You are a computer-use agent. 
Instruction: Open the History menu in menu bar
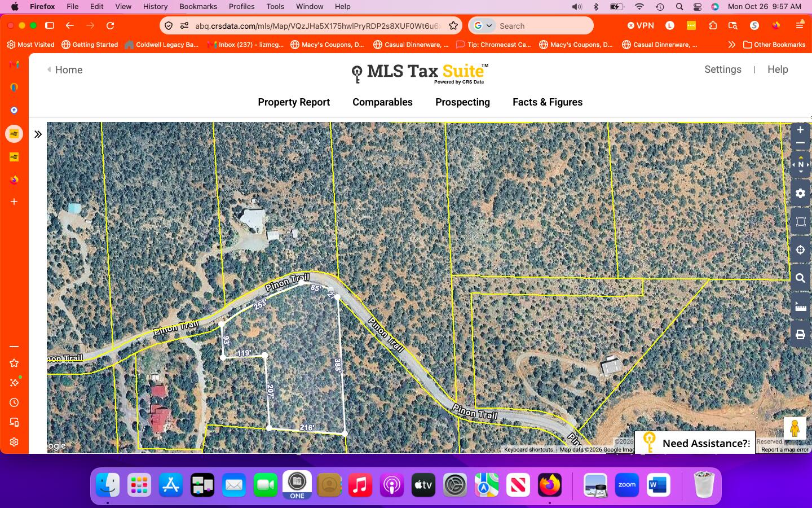155,6
